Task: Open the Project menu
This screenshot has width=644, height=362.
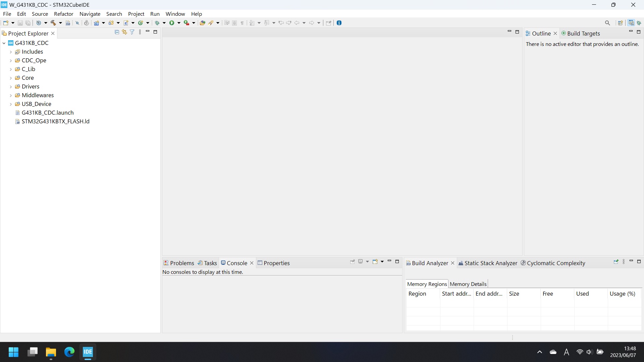Action: click(x=136, y=14)
